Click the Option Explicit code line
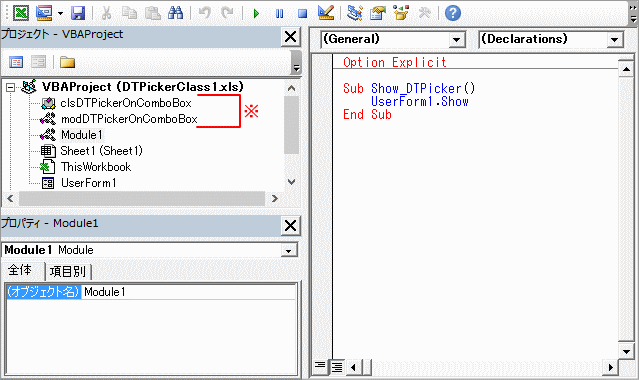This screenshot has width=639, height=380. click(x=394, y=62)
